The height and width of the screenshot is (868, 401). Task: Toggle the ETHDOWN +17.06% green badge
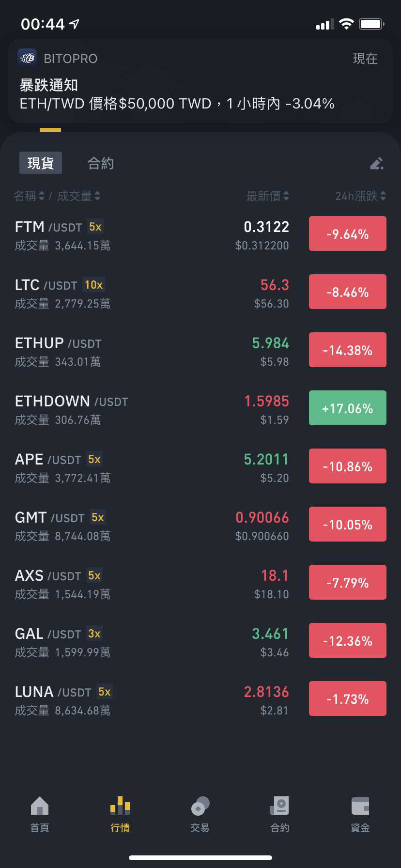point(348,408)
